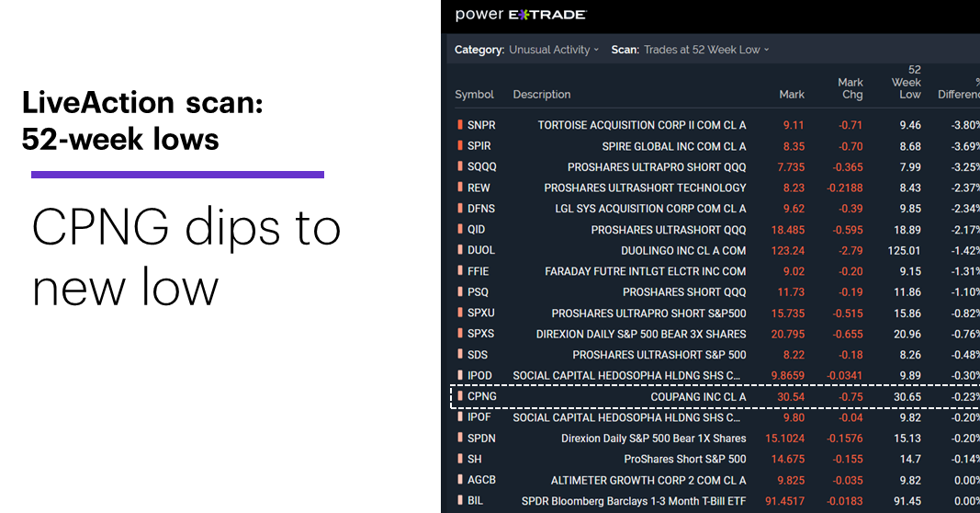Click SNPR mark change -0.71

tap(850, 125)
